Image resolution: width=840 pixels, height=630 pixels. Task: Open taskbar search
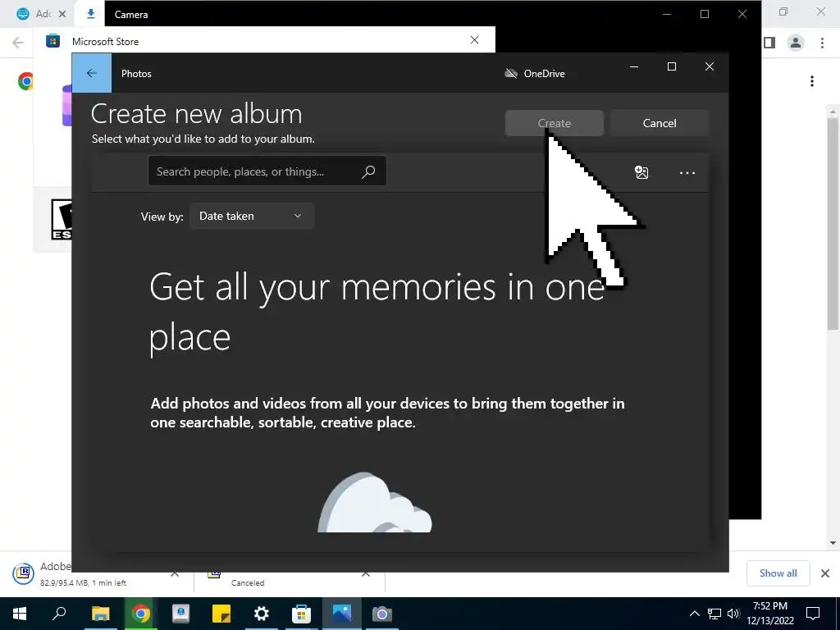coord(59,614)
